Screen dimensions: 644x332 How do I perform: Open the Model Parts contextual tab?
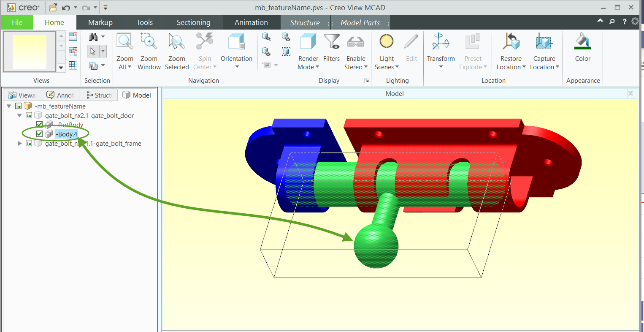[360, 23]
